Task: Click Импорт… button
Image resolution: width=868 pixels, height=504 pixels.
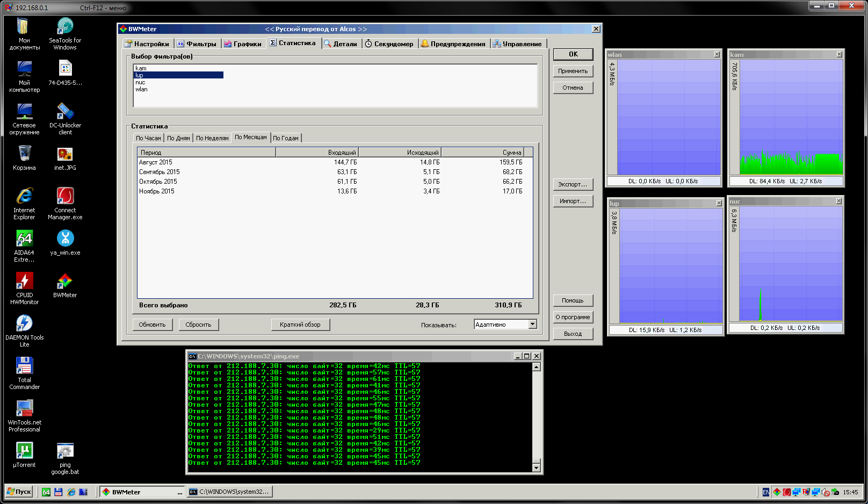Action: click(573, 201)
